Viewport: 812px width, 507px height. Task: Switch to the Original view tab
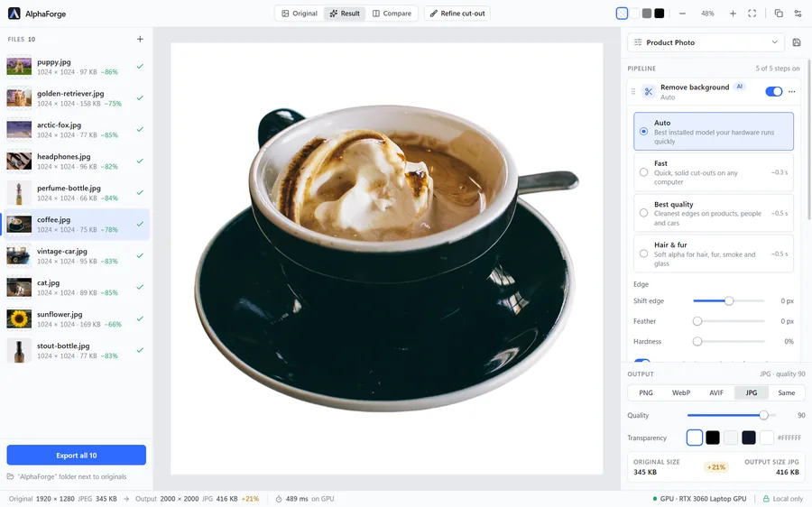[300, 14]
